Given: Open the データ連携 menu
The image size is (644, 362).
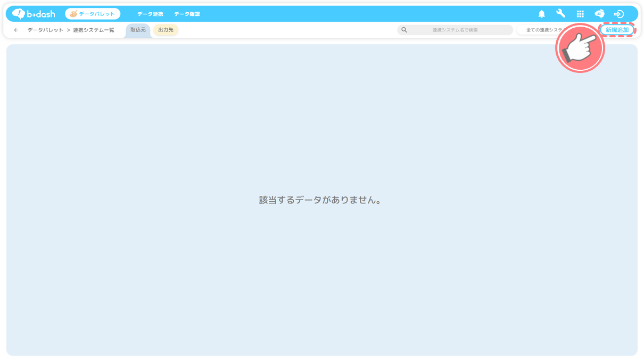Looking at the screenshot, I should pyautogui.click(x=150, y=14).
